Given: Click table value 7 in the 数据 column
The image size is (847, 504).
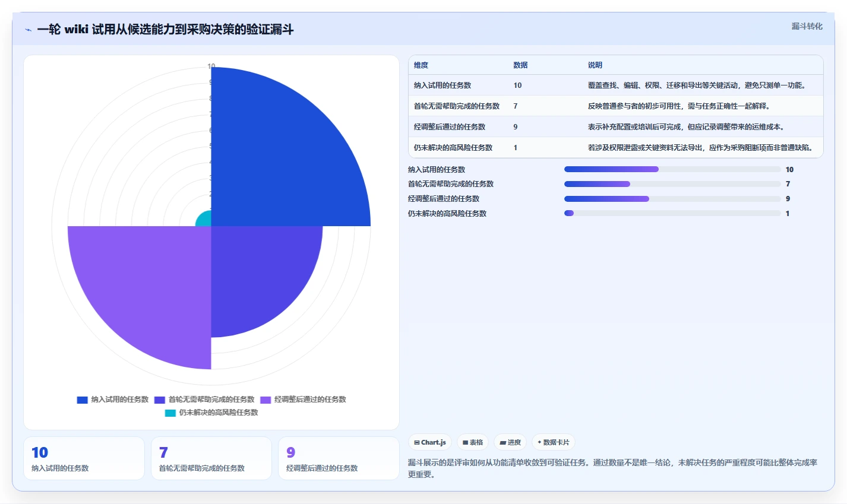Looking at the screenshot, I should pos(516,106).
